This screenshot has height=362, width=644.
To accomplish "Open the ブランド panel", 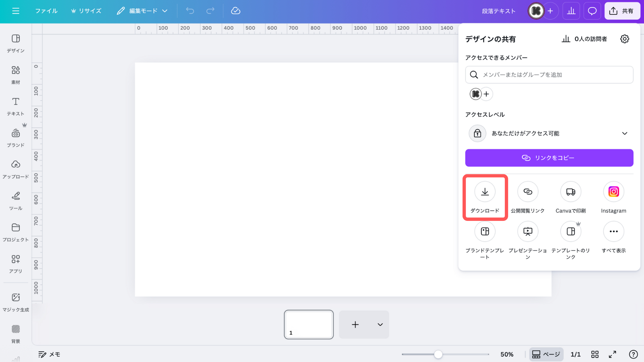I will pyautogui.click(x=16, y=138).
